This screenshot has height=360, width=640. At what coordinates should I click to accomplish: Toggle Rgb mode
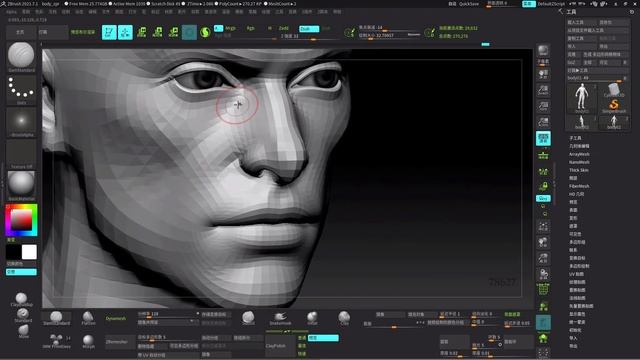(x=250, y=28)
